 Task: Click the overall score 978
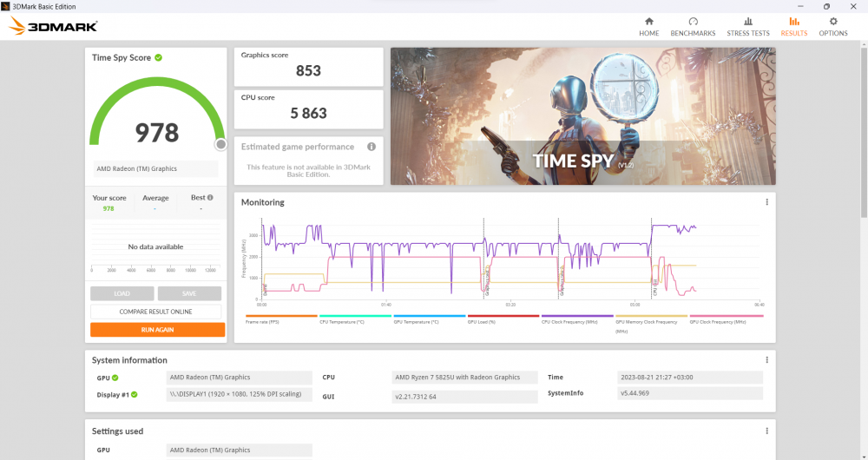[157, 133]
